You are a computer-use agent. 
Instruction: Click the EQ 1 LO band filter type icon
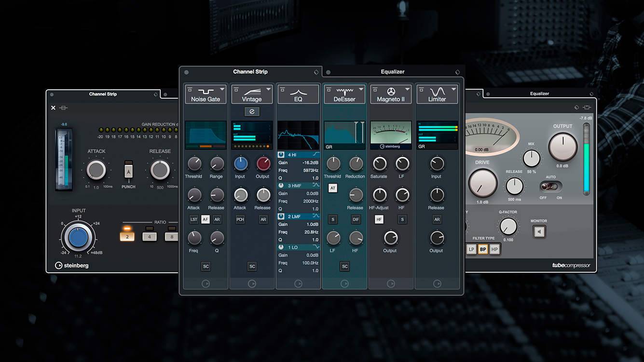316,247
